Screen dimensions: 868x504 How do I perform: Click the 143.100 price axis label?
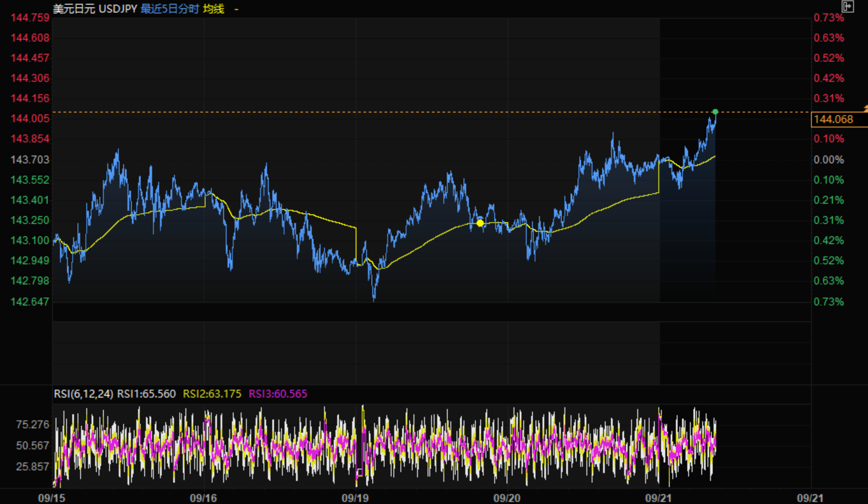(x=30, y=240)
